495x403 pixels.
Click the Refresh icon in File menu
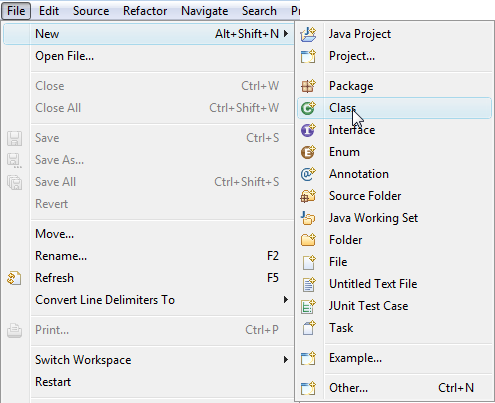pos(14,278)
